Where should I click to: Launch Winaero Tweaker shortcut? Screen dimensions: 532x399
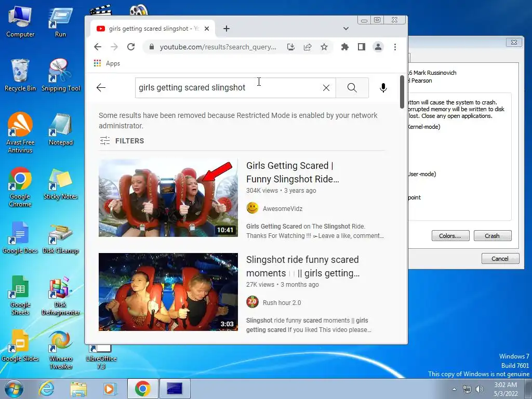[x=61, y=350]
